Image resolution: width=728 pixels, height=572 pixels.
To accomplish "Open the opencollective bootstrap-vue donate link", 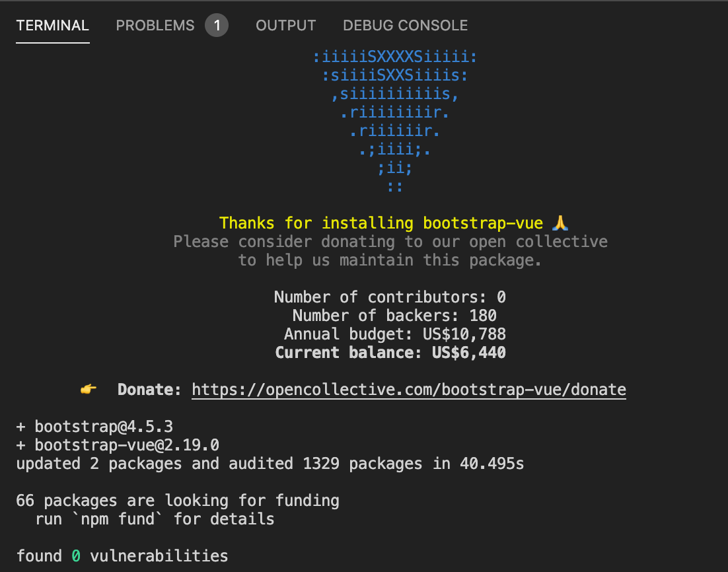I will tap(409, 390).
